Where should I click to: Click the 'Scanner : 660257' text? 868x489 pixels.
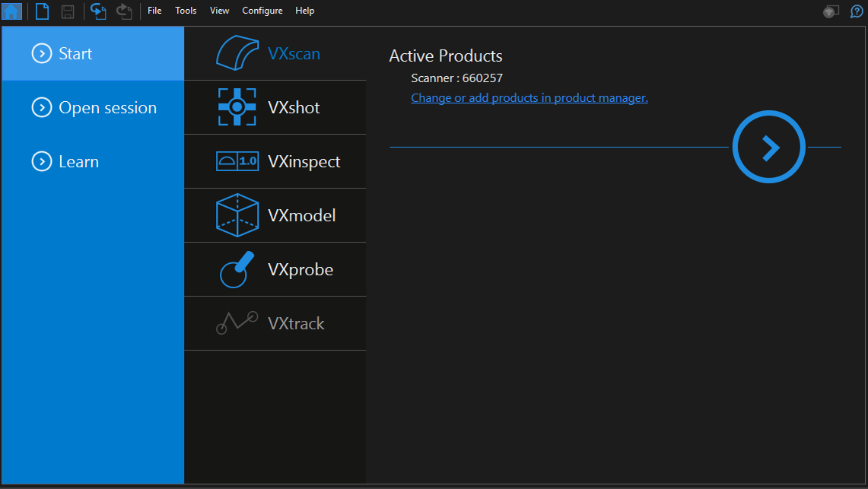[x=456, y=78]
